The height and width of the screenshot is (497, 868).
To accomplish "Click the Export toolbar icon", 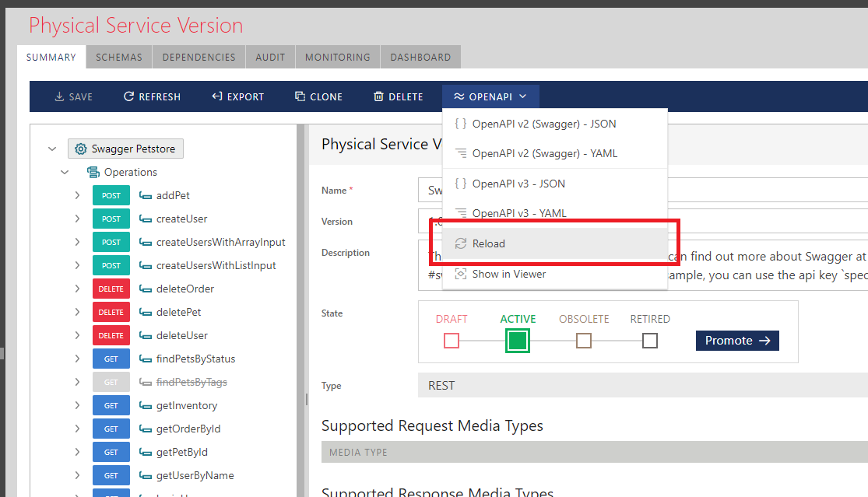I will (217, 97).
